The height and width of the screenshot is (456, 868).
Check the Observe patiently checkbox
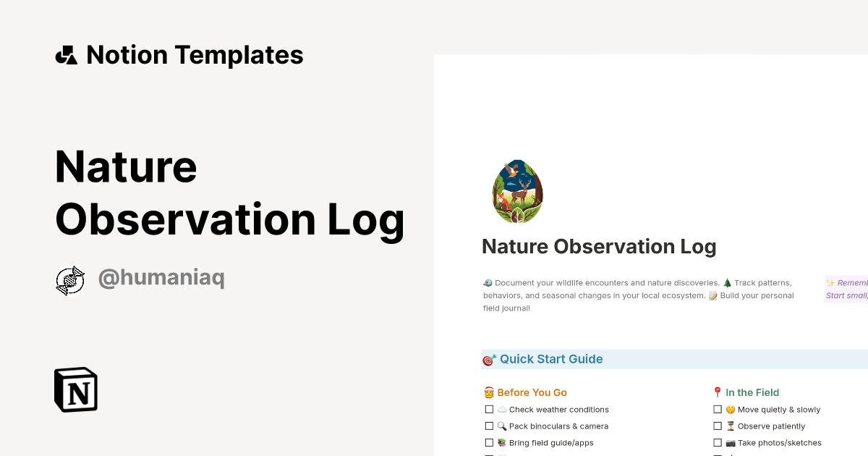[718, 426]
